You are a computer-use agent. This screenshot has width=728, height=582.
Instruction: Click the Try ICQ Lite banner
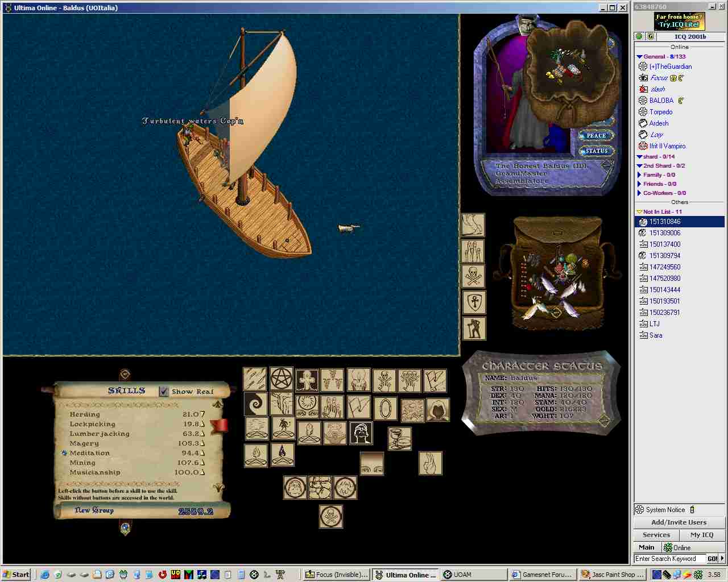point(679,21)
